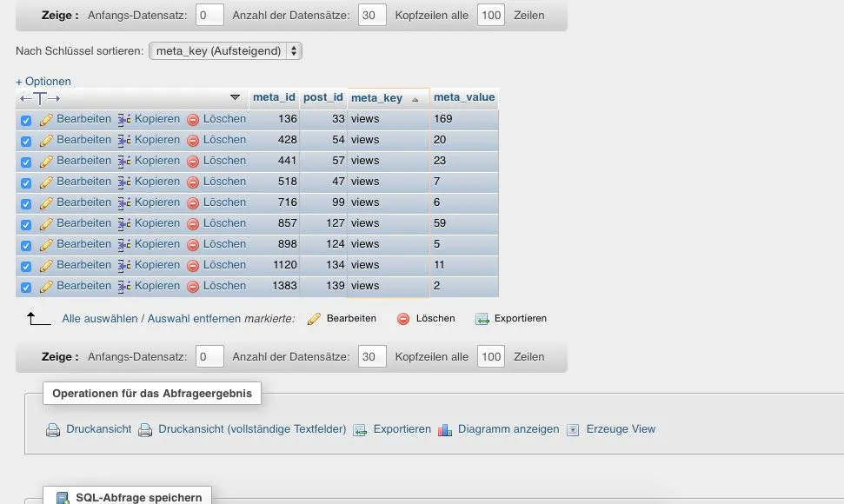
Task: Click red icon for marked rows Löschen
Action: (403, 319)
